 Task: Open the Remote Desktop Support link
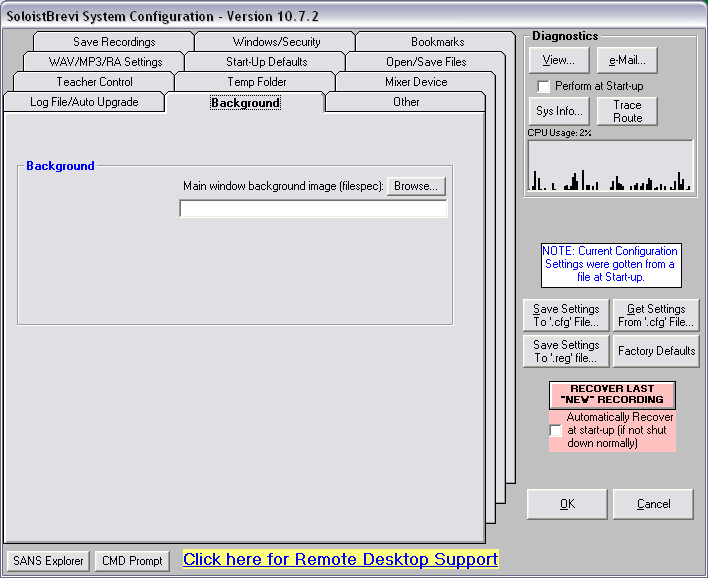340,559
